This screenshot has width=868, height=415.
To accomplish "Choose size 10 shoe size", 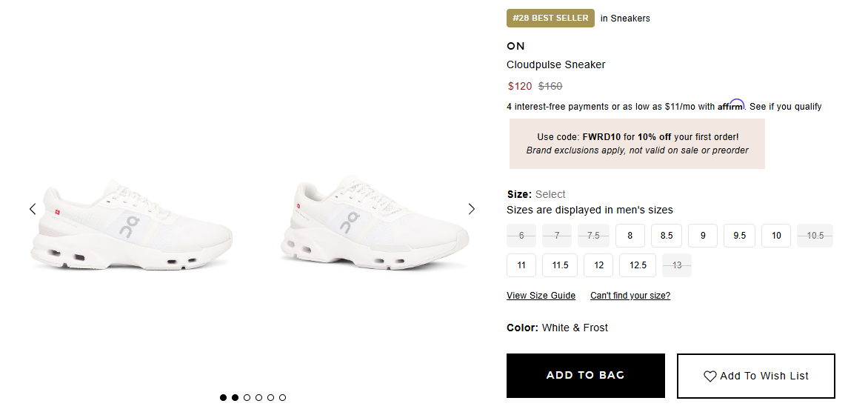I will pyautogui.click(x=776, y=236).
